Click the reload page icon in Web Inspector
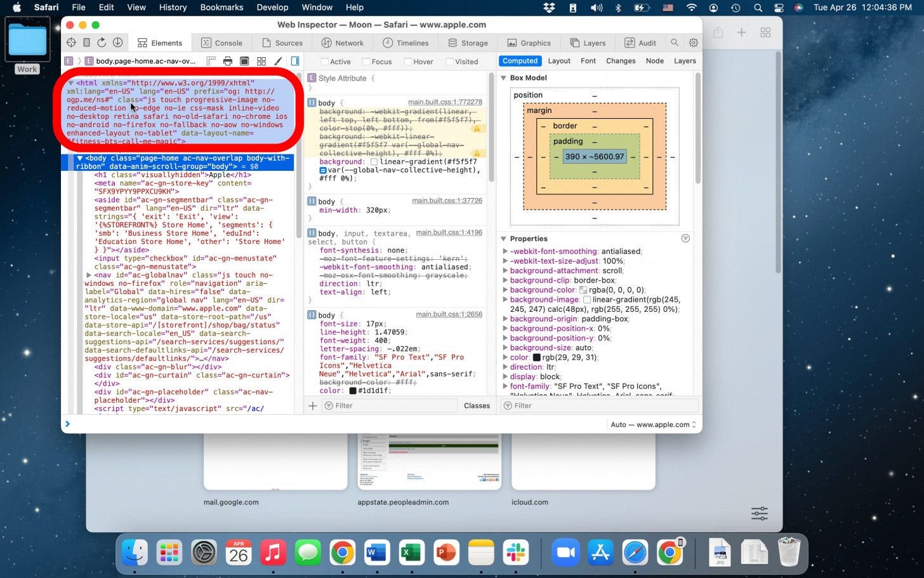Screen dimensions: 924x578 pyautogui.click(x=102, y=43)
